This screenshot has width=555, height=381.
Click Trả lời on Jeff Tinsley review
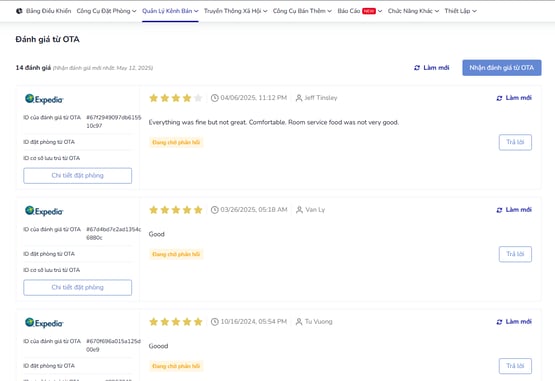pos(515,142)
